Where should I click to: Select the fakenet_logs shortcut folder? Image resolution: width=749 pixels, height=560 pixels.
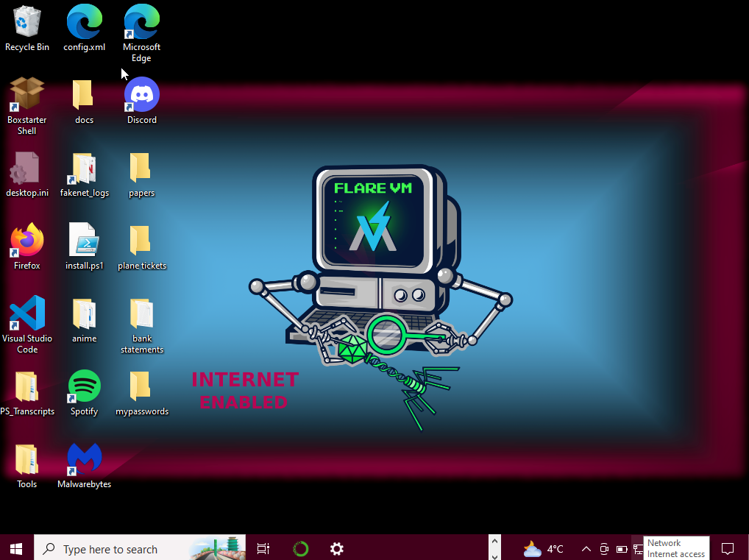84,169
